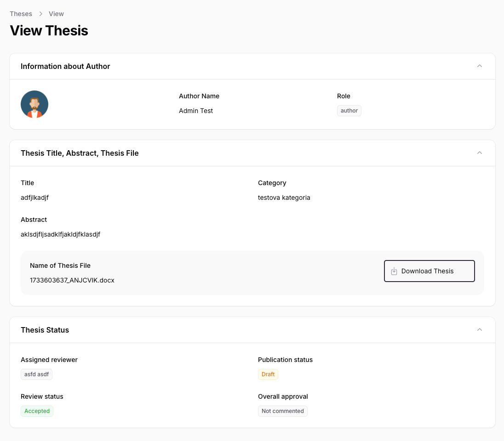The image size is (504, 441).
Task: Click the title value 'adfjlkadjf'
Action: point(34,198)
